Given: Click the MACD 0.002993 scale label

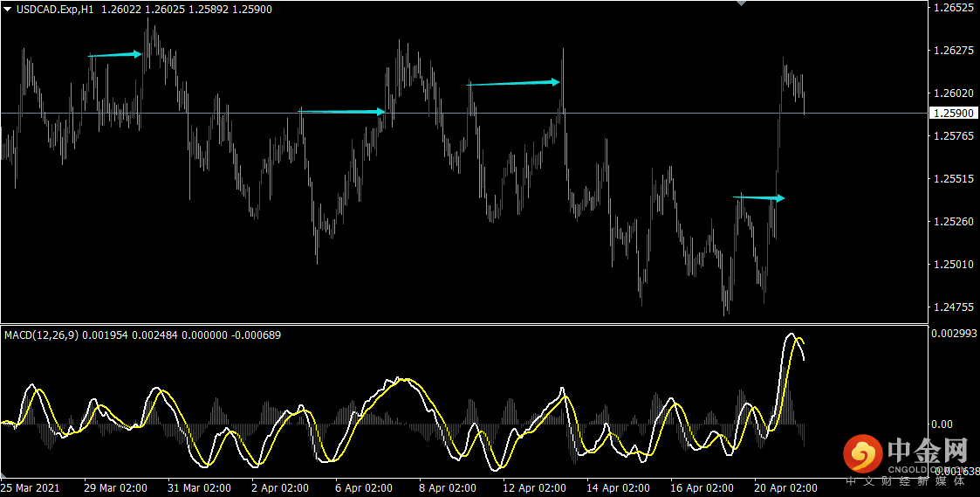Looking at the screenshot, I should pyautogui.click(x=954, y=334).
